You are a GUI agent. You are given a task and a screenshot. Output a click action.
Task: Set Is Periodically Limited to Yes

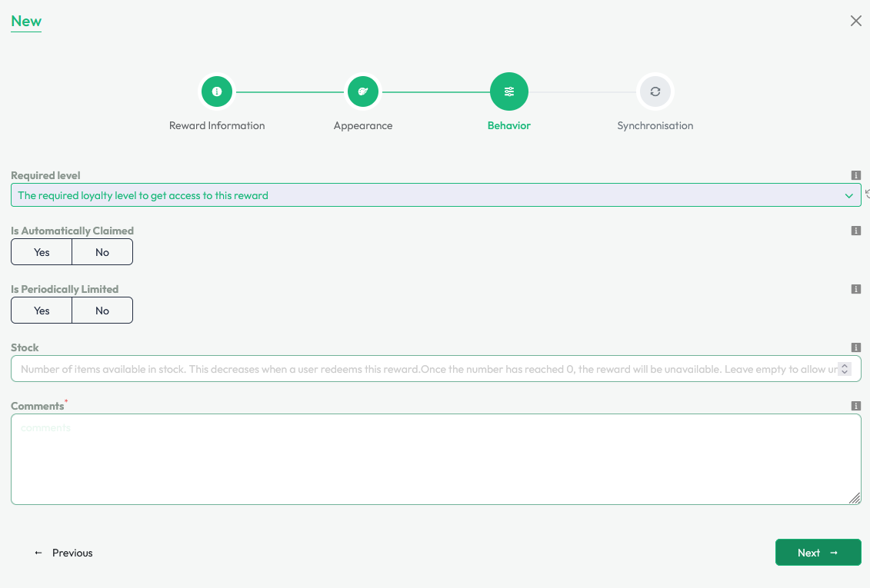[42, 311]
